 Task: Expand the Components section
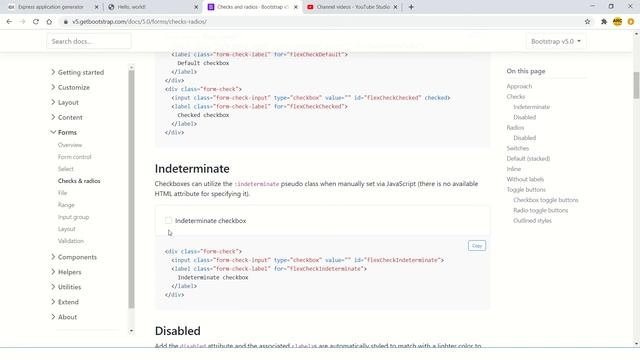pyautogui.click(x=74, y=257)
